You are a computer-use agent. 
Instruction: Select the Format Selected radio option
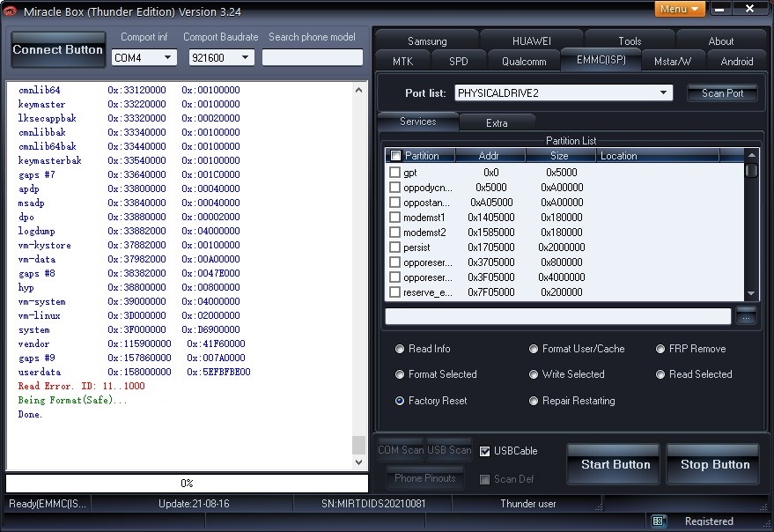400,374
